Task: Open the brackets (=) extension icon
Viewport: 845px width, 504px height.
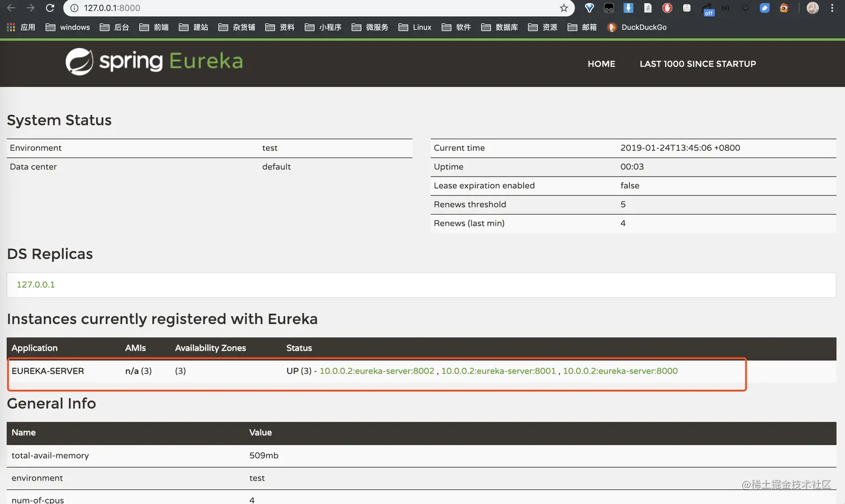Action: click(x=725, y=8)
